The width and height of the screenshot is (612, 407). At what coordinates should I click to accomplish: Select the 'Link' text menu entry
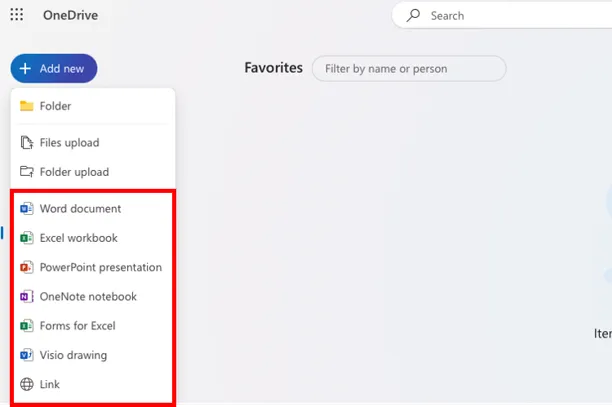(50, 384)
